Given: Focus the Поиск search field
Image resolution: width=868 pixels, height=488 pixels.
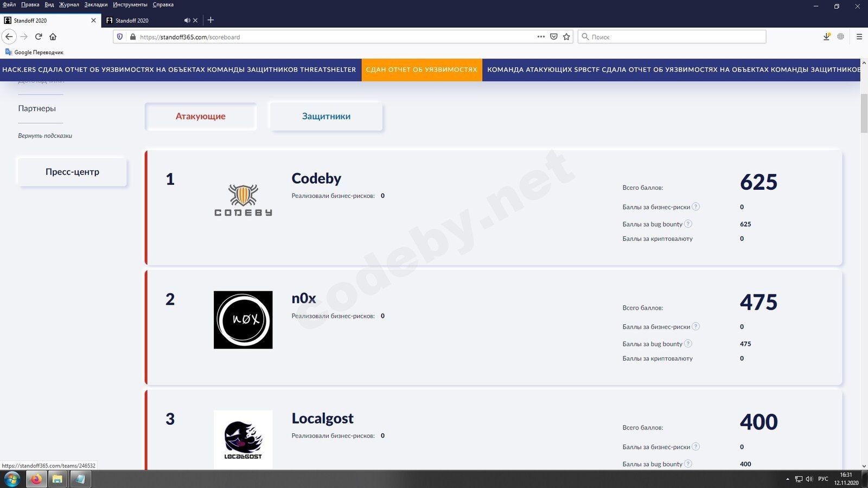Looking at the screenshot, I should click(672, 37).
